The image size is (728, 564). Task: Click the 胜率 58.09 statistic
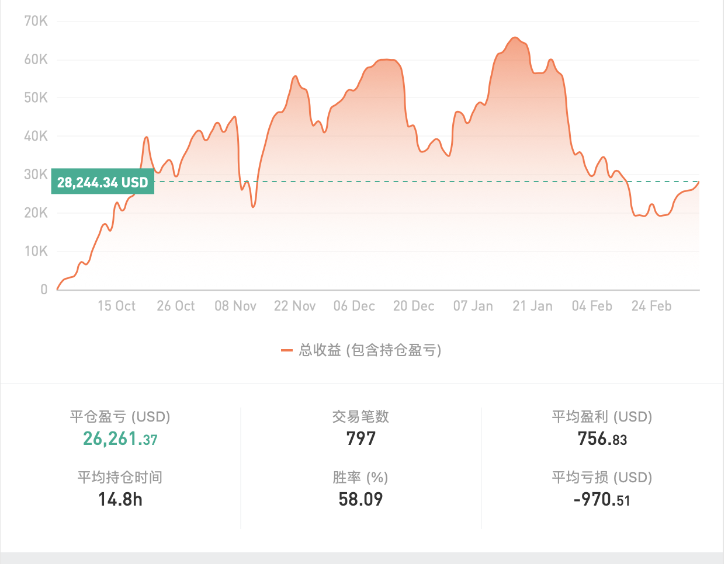click(x=361, y=499)
